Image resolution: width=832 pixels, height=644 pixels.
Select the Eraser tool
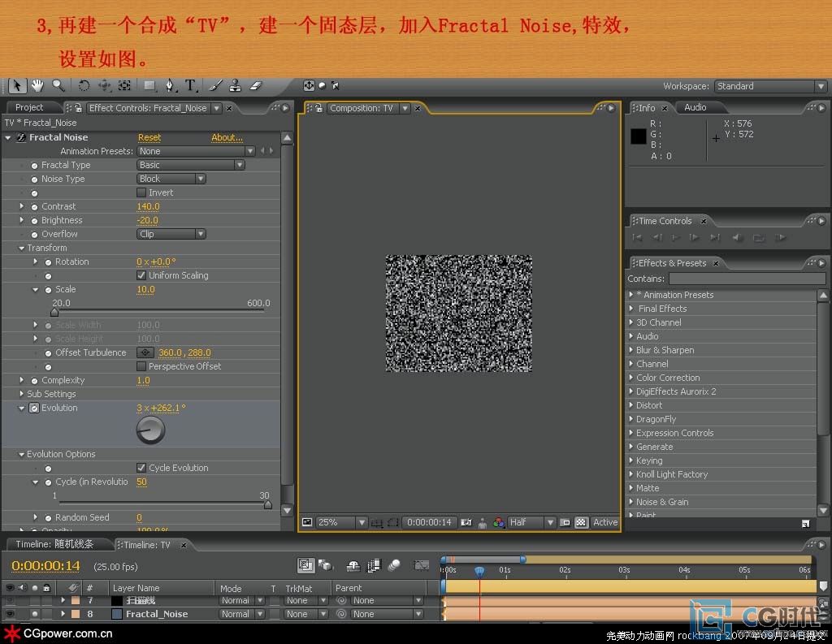tap(256, 85)
